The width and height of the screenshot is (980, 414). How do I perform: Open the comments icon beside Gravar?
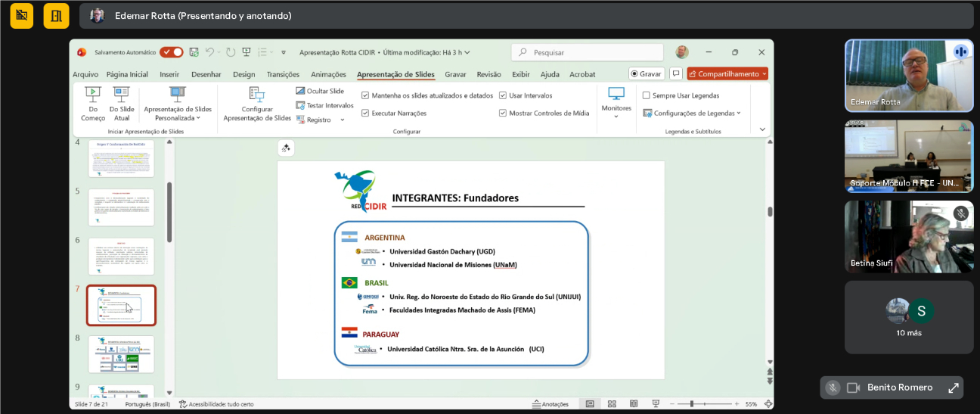[675, 74]
